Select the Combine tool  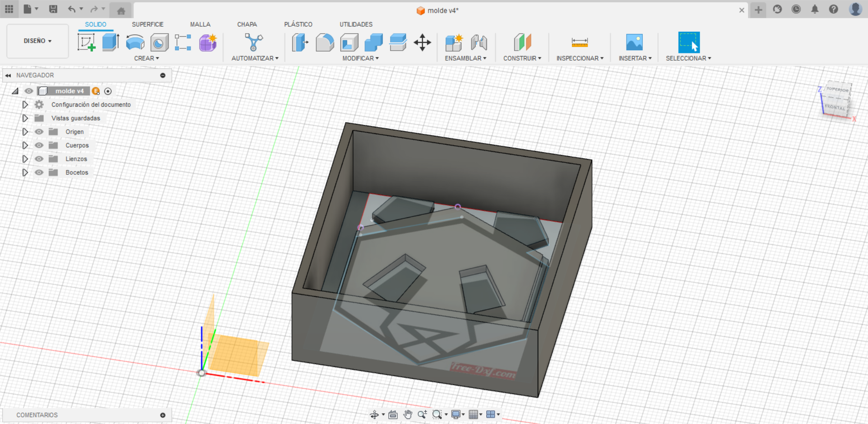click(374, 43)
